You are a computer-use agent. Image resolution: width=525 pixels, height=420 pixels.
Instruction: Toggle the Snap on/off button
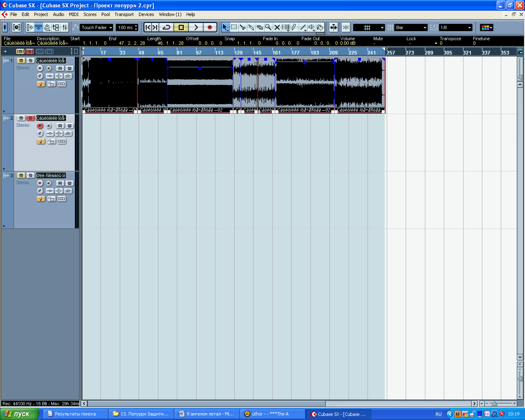pyautogui.click(x=346, y=27)
